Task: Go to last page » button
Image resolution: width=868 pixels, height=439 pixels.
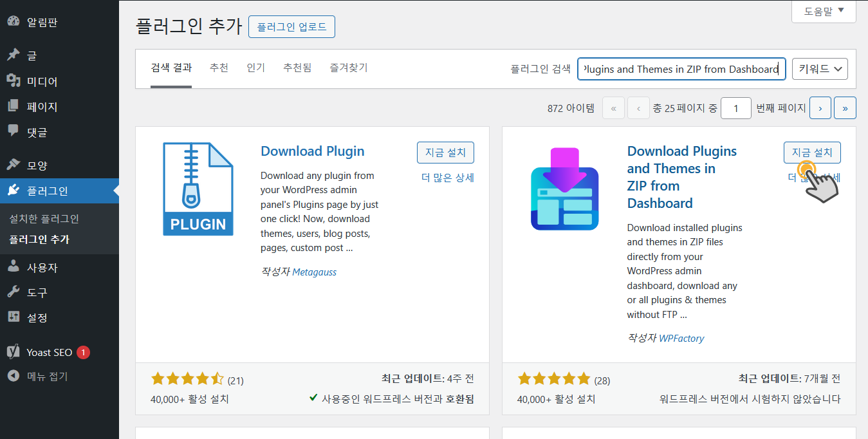Action: coord(845,108)
